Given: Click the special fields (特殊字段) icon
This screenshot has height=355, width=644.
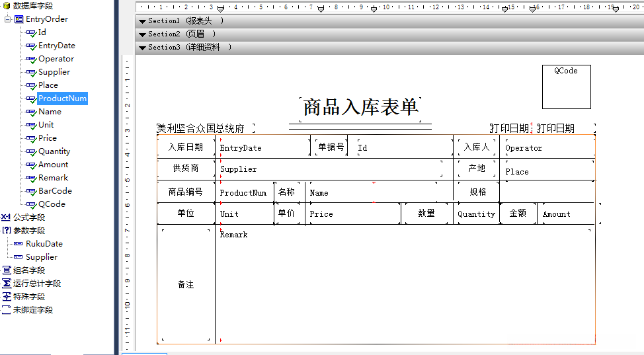Looking at the screenshot, I should [6, 297].
